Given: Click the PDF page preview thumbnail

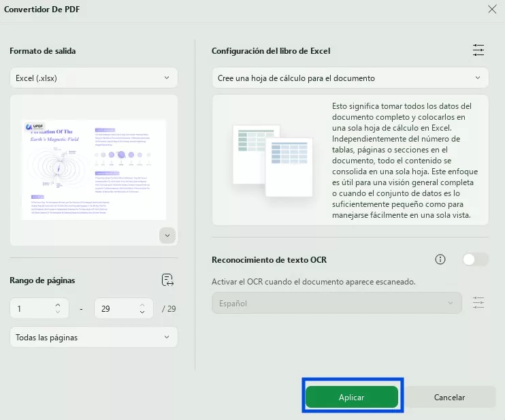Looking at the screenshot, I should 93,170.
